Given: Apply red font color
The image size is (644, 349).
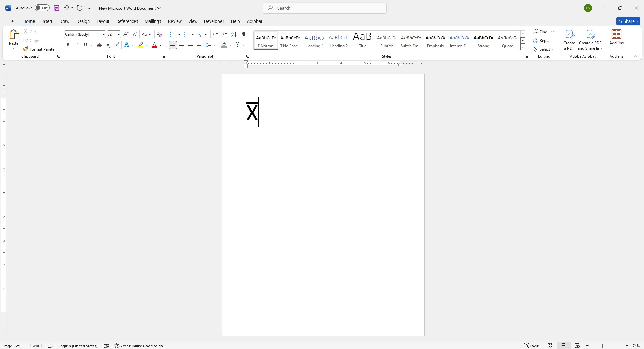Looking at the screenshot, I should click(154, 45).
